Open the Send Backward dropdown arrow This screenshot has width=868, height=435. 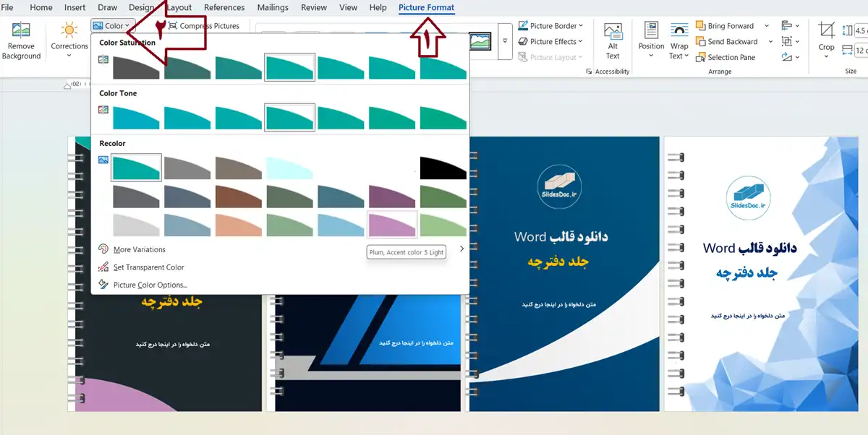tap(770, 42)
